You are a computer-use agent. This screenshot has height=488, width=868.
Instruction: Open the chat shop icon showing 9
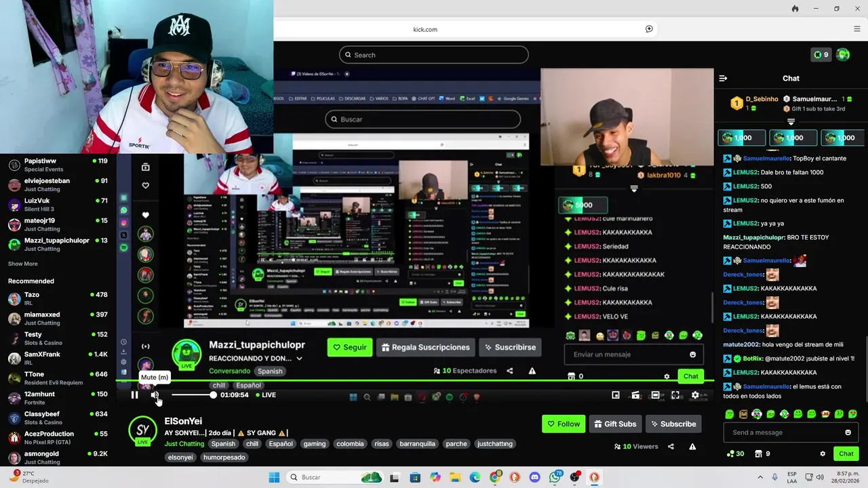763,454
